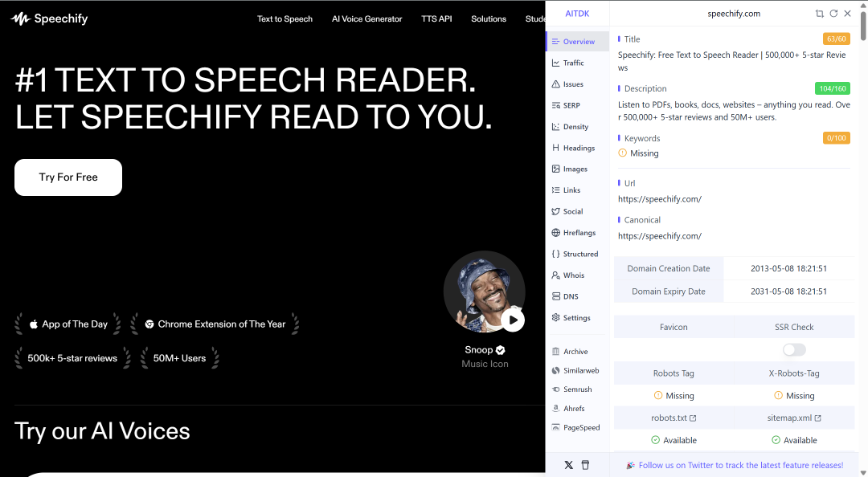Open the Issues section

pyautogui.click(x=577, y=84)
